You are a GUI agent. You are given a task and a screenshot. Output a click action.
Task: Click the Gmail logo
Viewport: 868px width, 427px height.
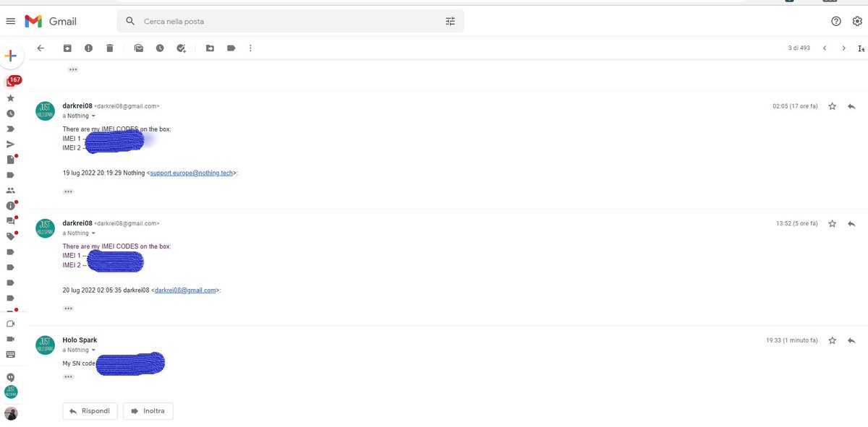click(x=51, y=22)
